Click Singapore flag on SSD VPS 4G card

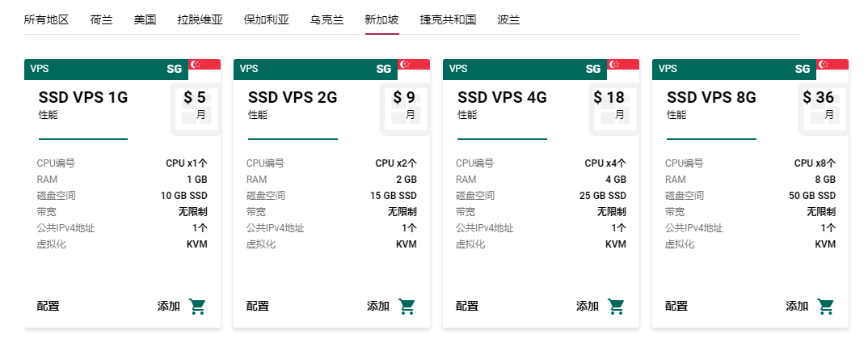pos(623,65)
